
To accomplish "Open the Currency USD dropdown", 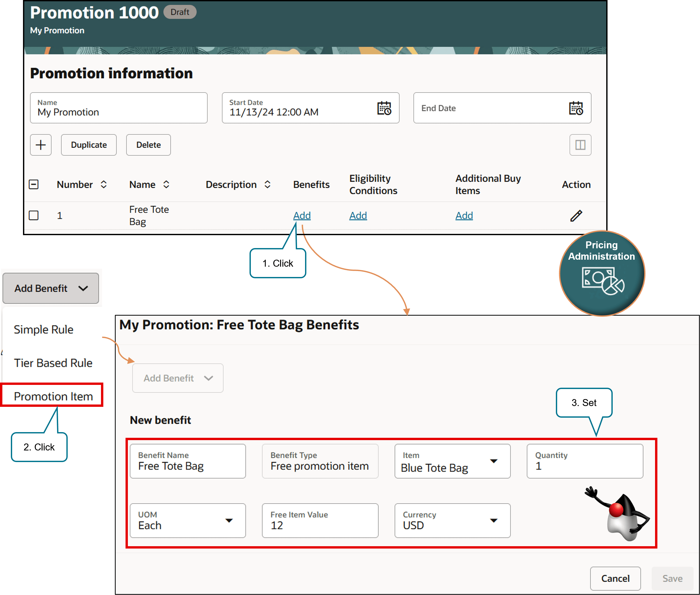I will 493,520.
